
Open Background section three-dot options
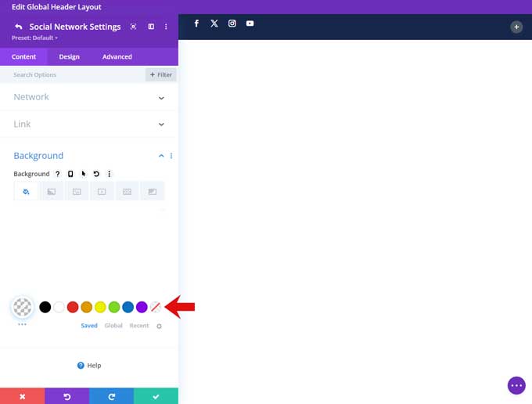[x=171, y=156]
